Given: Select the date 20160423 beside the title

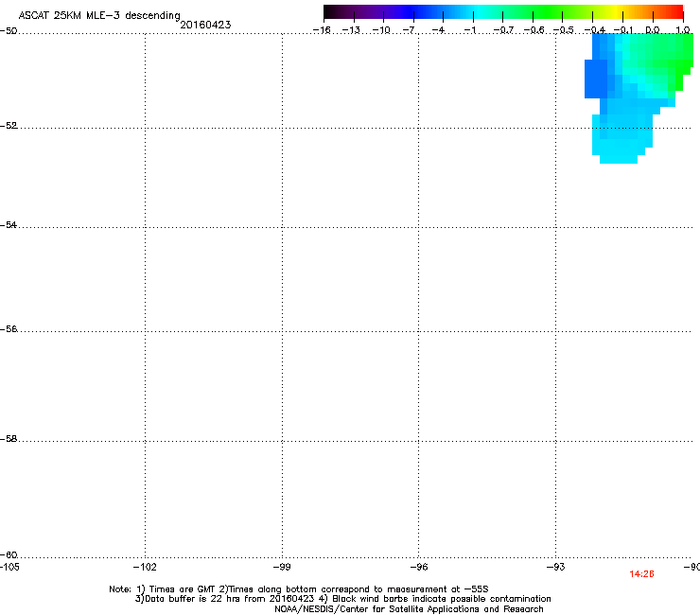Looking at the screenshot, I should coord(205,25).
